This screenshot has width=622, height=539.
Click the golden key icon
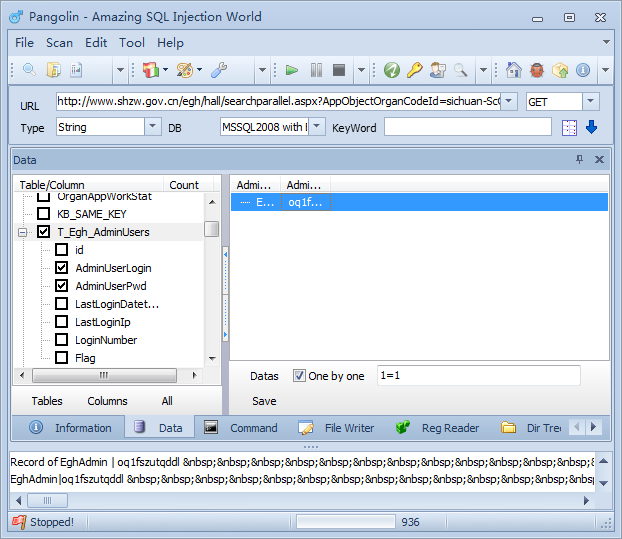415,70
